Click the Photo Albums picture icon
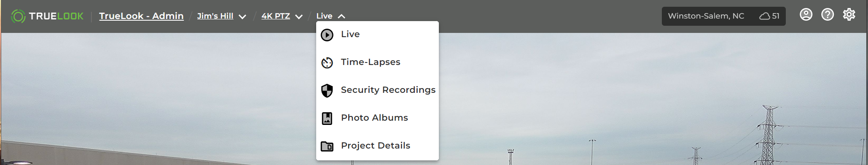868x165 pixels. [327, 118]
